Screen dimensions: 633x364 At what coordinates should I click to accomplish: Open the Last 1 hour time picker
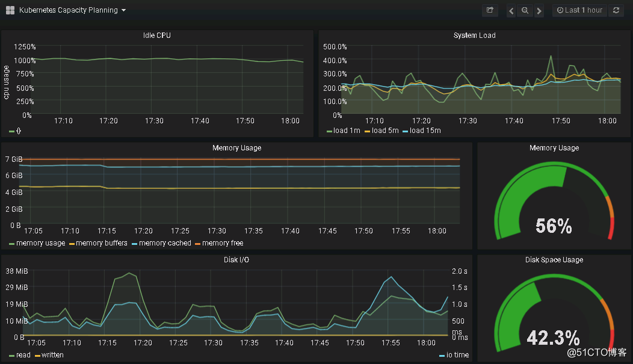(x=579, y=10)
